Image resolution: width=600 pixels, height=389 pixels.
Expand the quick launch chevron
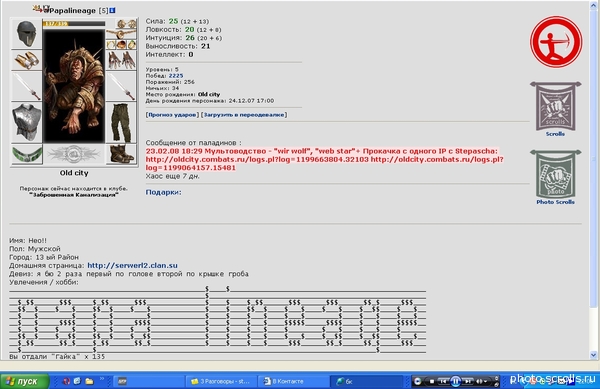(102, 379)
